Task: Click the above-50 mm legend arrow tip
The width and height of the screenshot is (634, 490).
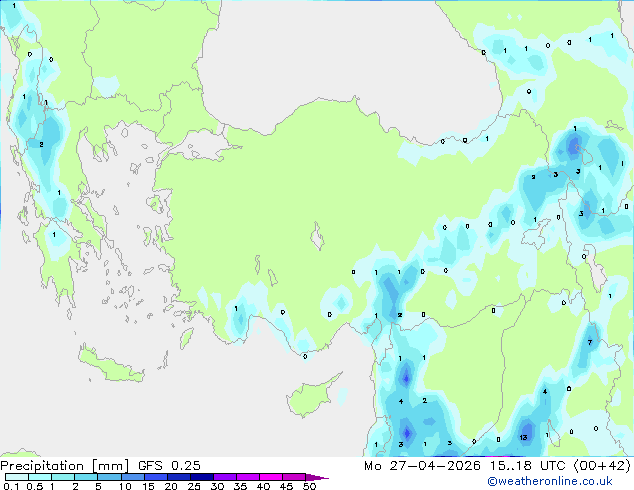Action: 317,477
